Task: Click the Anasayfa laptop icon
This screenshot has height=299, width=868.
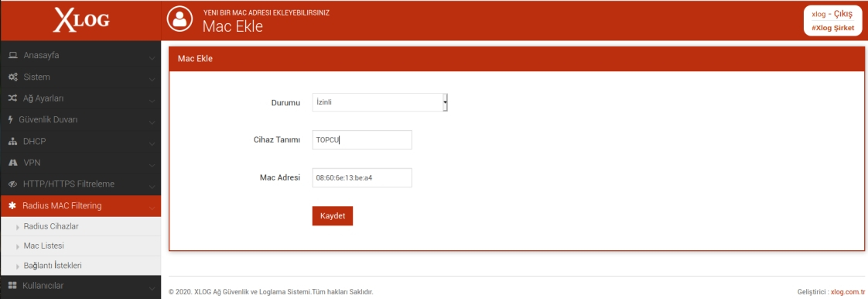Action: tap(13, 56)
